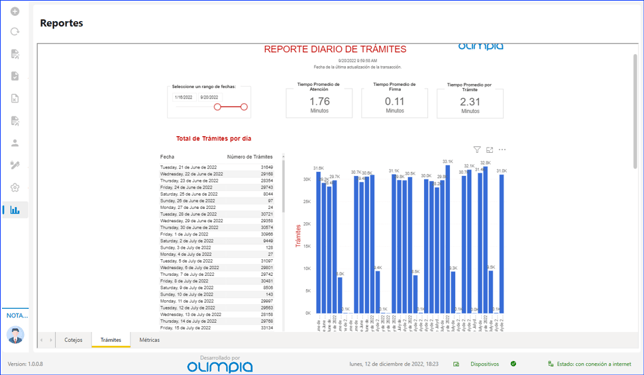Viewport: 644px width, 375px height.
Task: Click the start date input field
Action: (x=184, y=97)
